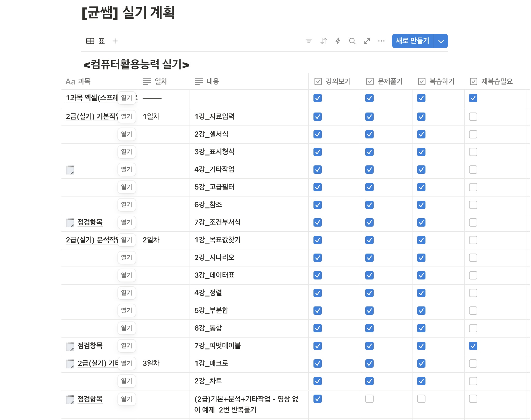The width and height of the screenshot is (531, 420).
Task: Check 재복습필요 for 1강_자료입력 row
Action: tap(473, 117)
